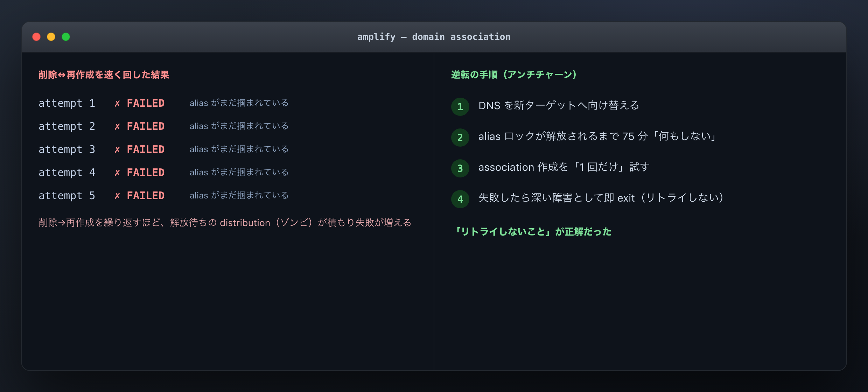Click the red X mark on attempt 1 row
Image resolution: width=868 pixels, height=392 pixels.
click(117, 104)
